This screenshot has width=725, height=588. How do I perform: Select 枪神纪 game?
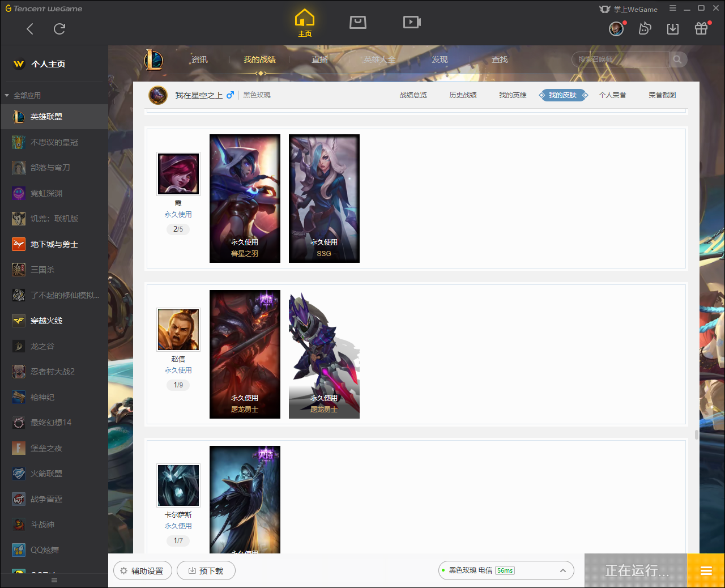pos(54,397)
